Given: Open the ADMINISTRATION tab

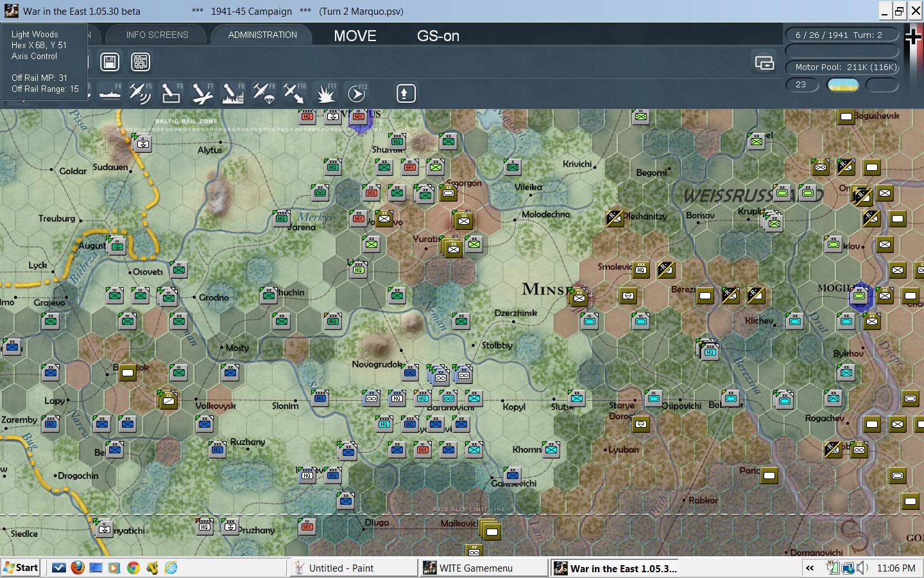Looking at the screenshot, I should tap(262, 35).
